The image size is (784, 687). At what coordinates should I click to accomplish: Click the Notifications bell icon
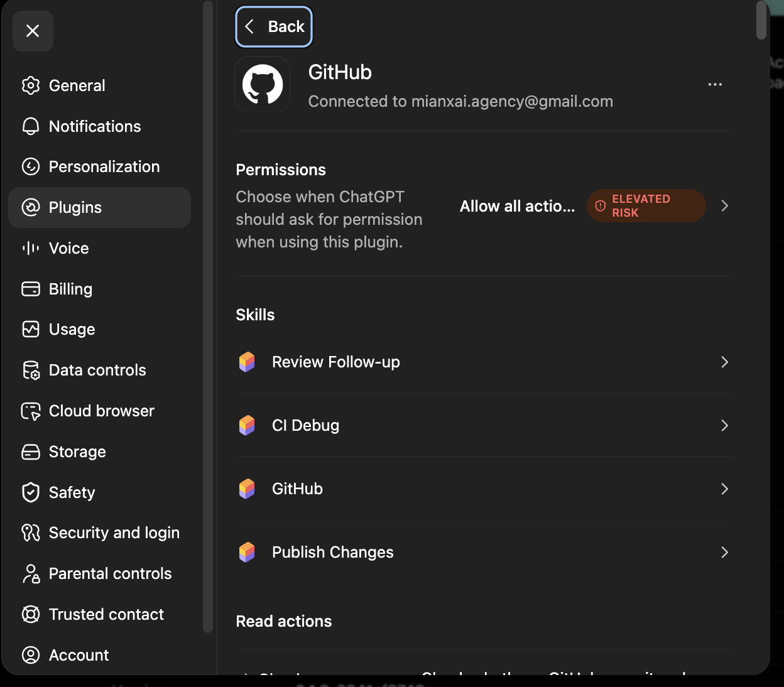pos(31,126)
